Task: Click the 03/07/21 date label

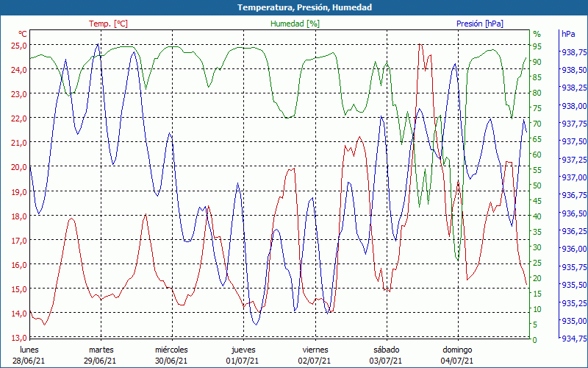Action: pos(385,361)
